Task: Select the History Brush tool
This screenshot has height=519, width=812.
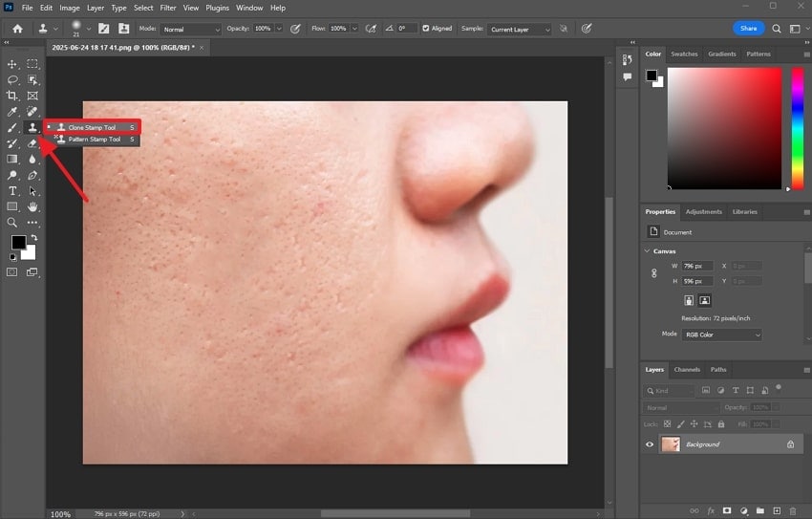Action: [11, 143]
